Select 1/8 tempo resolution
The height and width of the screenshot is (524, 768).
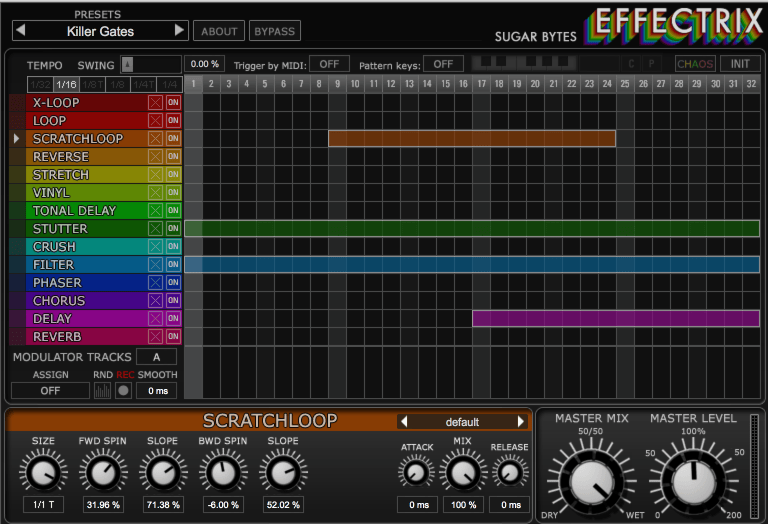(x=118, y=85)
